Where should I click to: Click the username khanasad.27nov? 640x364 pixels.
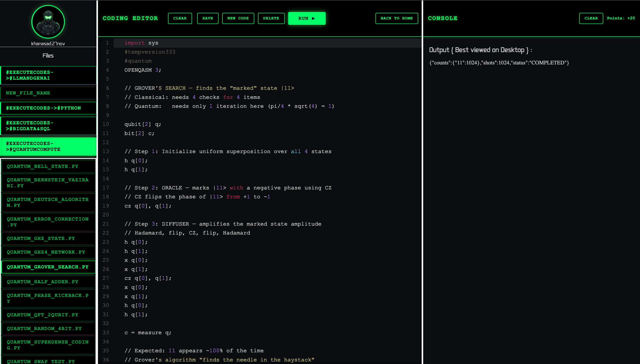(48, 44)
